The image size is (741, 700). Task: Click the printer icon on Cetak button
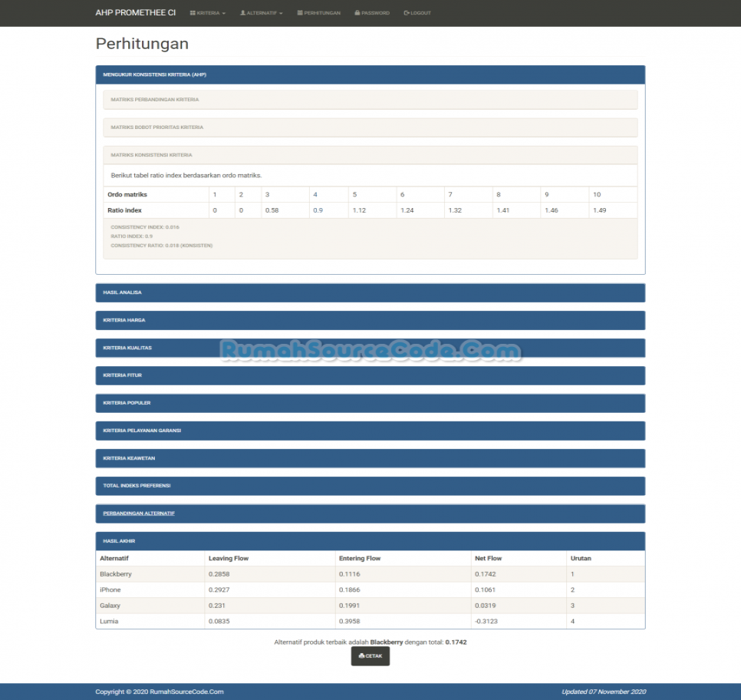pos(361,656)
